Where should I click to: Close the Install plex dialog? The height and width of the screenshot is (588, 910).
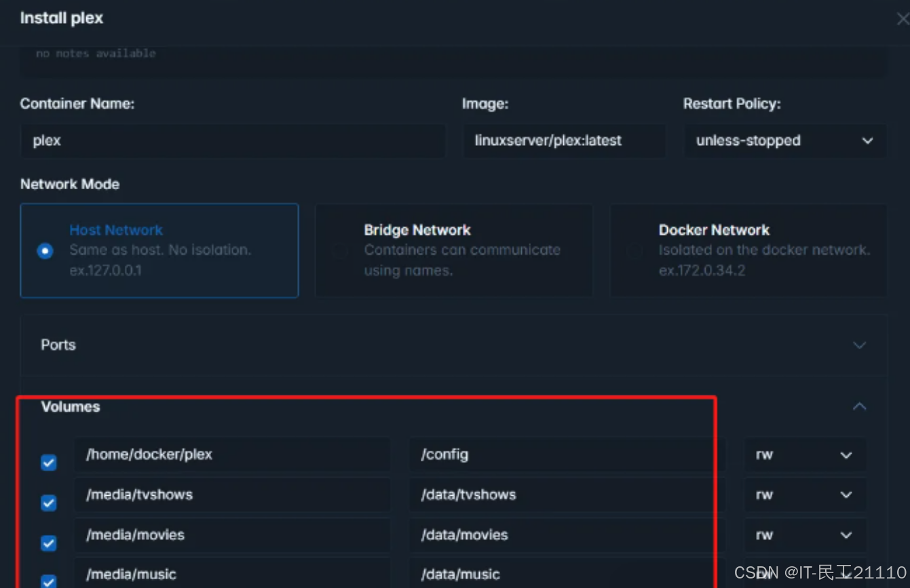click(902, 19)
